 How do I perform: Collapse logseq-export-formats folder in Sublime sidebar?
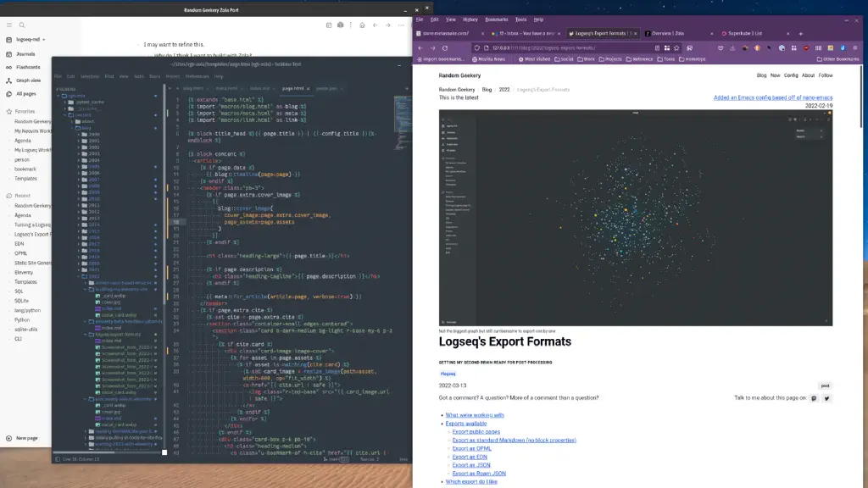tap(86, 334)
